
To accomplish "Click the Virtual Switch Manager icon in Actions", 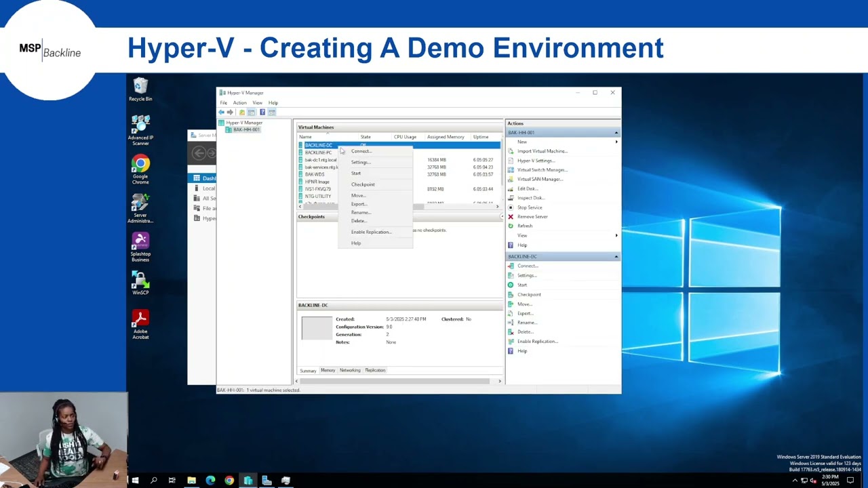I will (x=511, y=169).
